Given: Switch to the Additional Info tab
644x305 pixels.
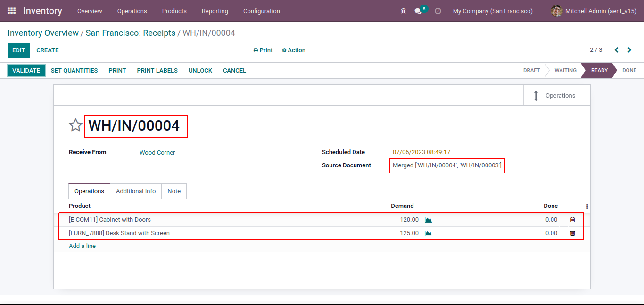Looking at the screenshot, I should pos(136,191).
